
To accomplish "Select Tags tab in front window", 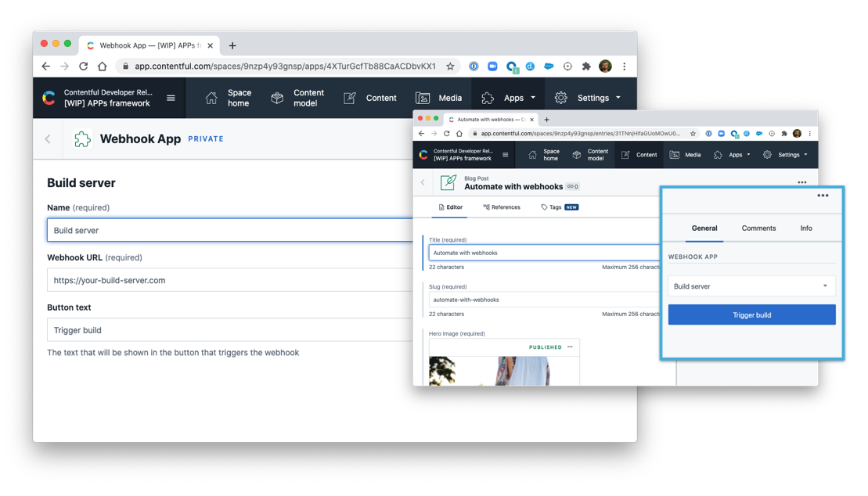I will tap(560, 207).
